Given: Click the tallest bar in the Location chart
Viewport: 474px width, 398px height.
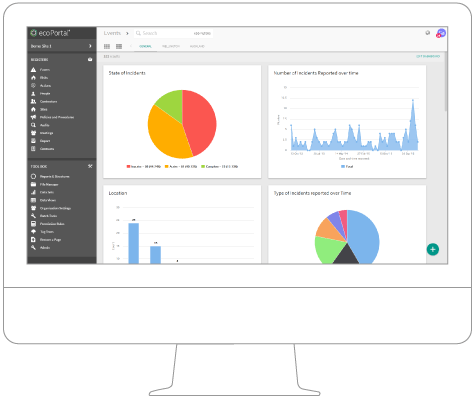Looking at the screenshot, I should pyautogui.click(x=134, y=243).
